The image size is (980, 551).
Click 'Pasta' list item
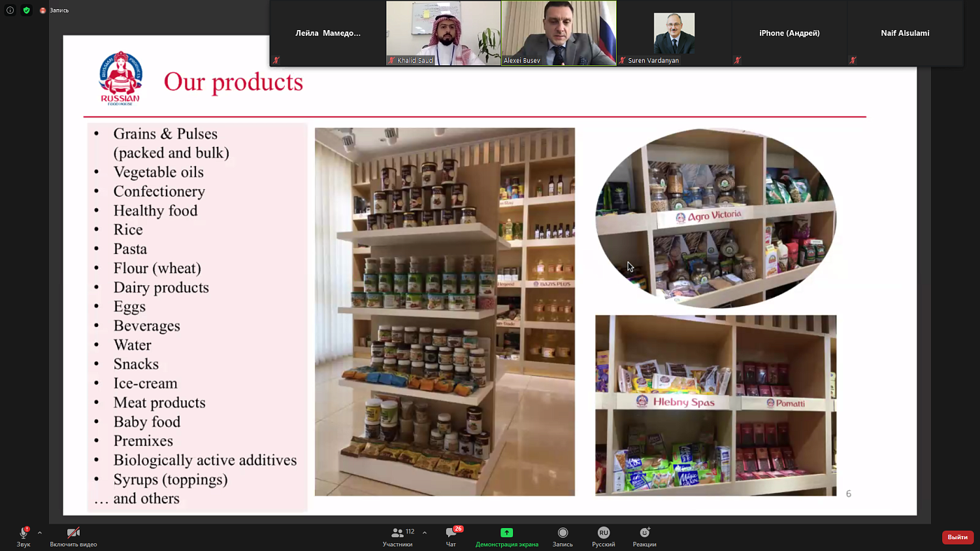coord(130,249)
